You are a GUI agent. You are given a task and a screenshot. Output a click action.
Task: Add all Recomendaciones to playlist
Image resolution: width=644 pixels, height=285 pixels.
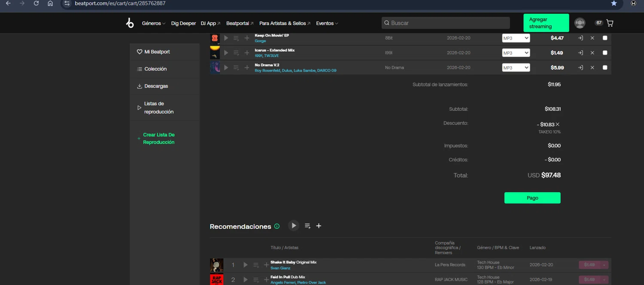[x=319, y=226]
